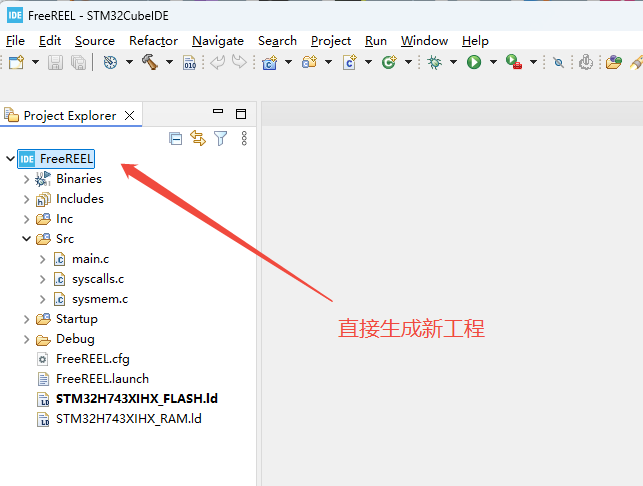This screenshot has width=643, height=486.
Task: Open the Navigate menu
Action: (x=218, y=41)
